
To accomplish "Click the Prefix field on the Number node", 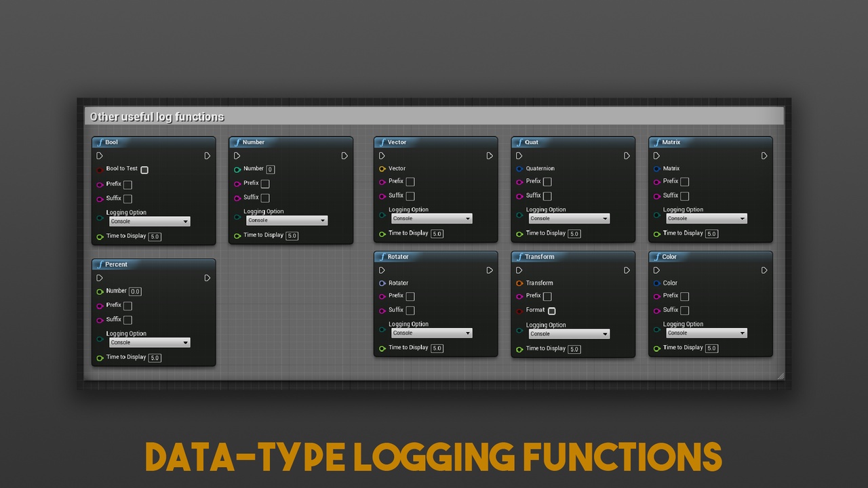I will (264, 183).
